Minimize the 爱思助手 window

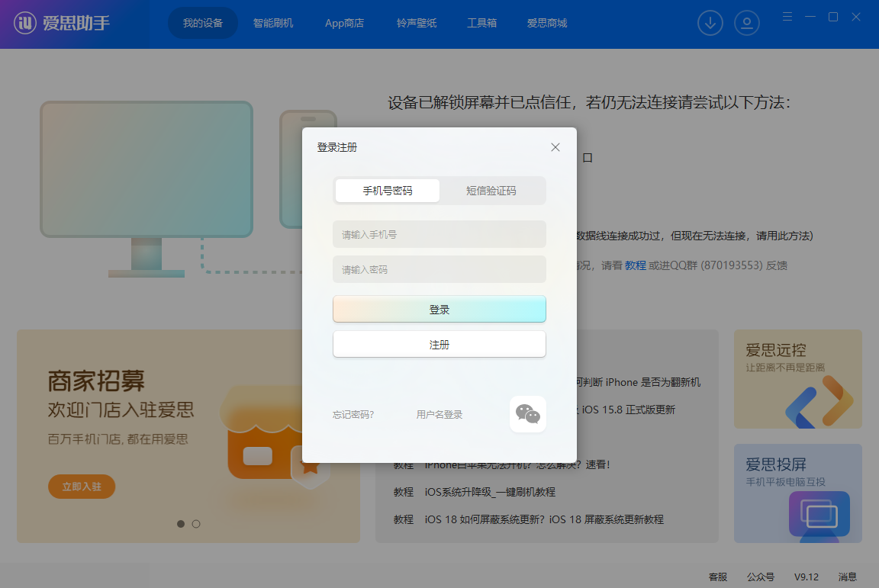(810, 17)
